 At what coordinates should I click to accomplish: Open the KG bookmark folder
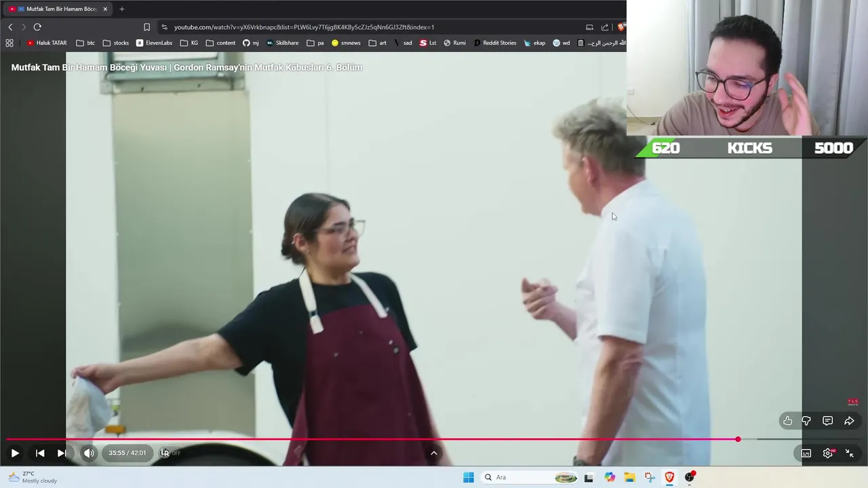(189, 43)
